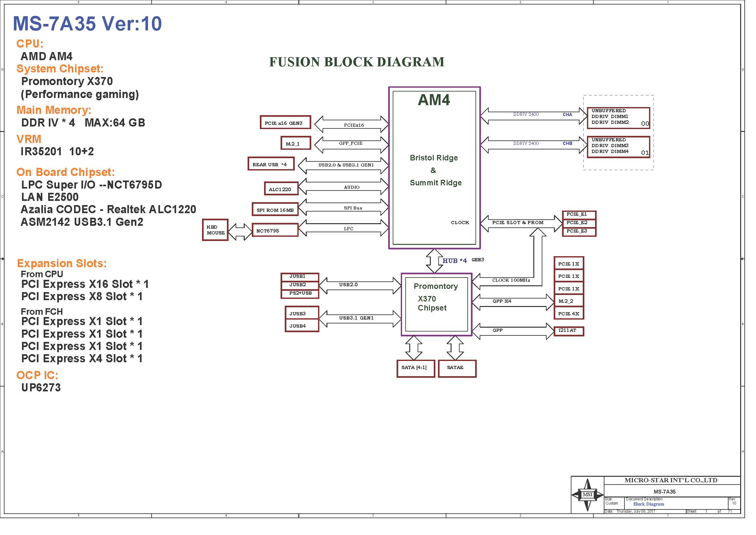Click the "Summit Ridge" text
The image size is (756, 535).
[436, 183]
